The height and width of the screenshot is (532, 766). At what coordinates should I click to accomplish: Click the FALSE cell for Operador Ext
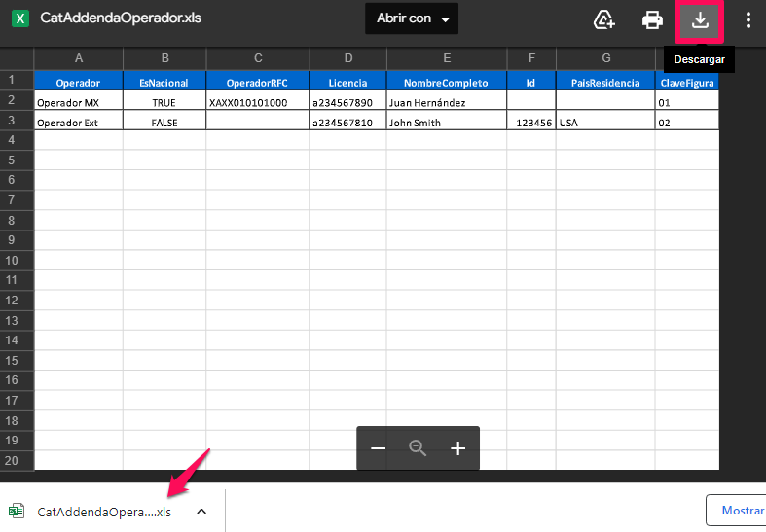tap(164, 123)
